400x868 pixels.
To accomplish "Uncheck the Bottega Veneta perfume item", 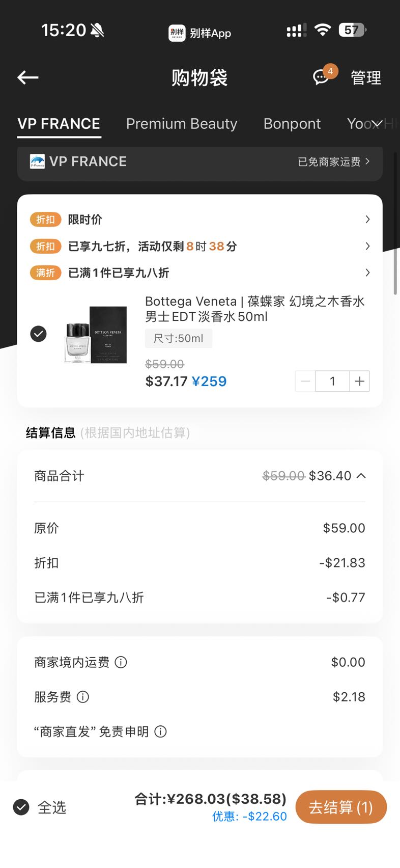I will [x=38, y=334].
